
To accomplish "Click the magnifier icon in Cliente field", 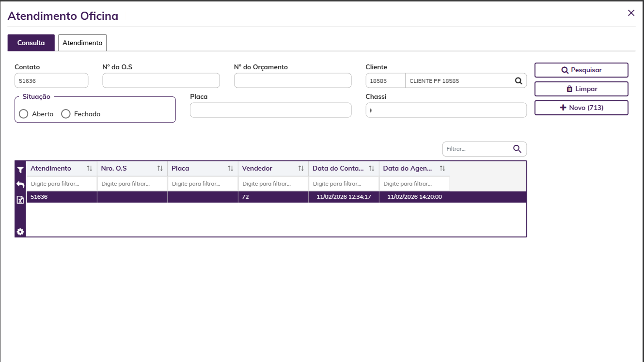I will (518, 81).
